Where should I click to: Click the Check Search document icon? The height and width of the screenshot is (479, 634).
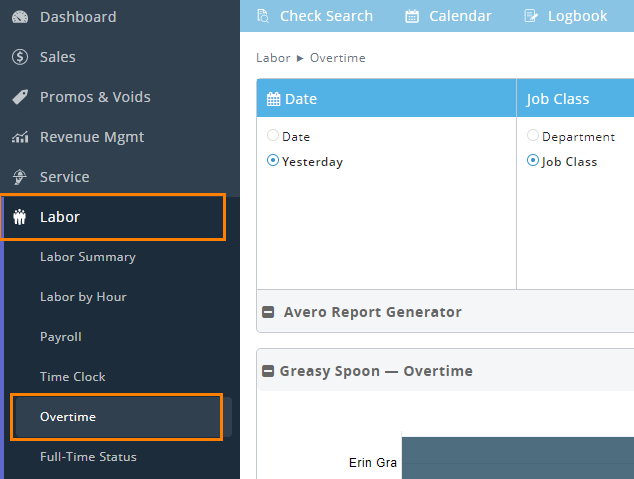263,16
